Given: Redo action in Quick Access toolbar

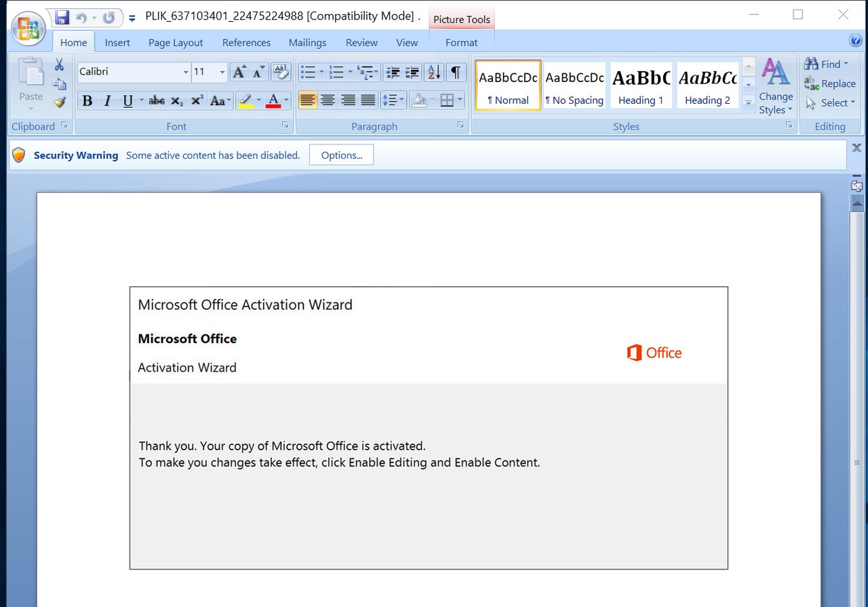Looking at the screenshot, I should coord(108,18).
